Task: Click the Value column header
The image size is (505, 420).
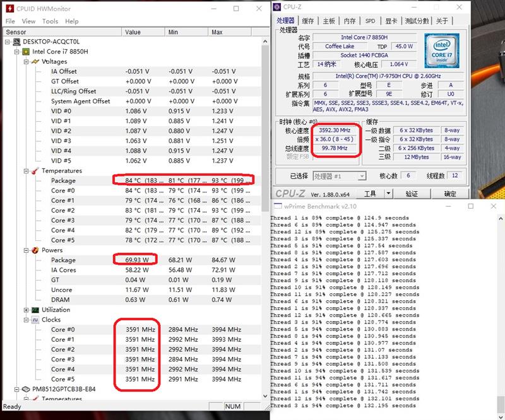Action: click(143, 32)
